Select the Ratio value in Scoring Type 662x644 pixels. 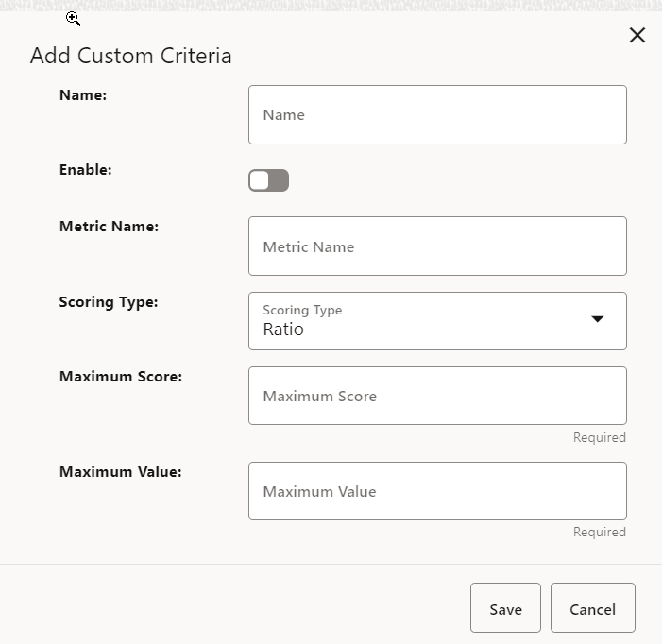[x=283, y=330]
